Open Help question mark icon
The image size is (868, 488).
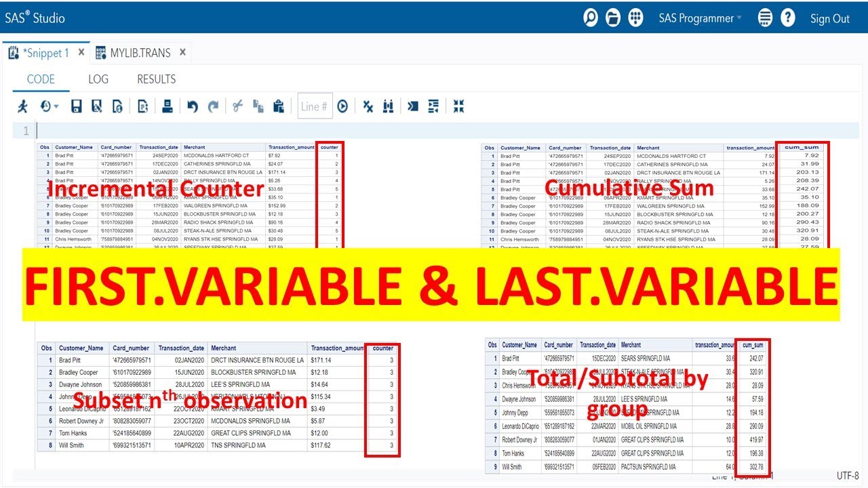787,18
